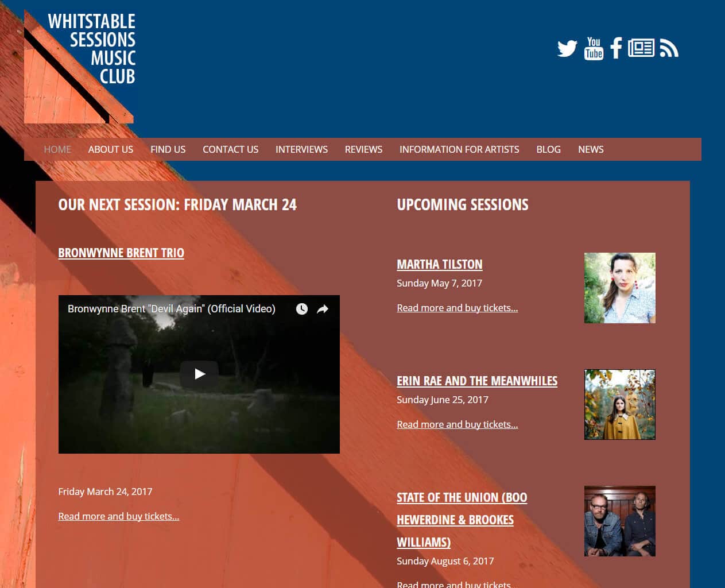This screenshot has width=725, height=588.
Task: Click the date text 'Sunday June 25, 2017'
Action: (443, 400)
